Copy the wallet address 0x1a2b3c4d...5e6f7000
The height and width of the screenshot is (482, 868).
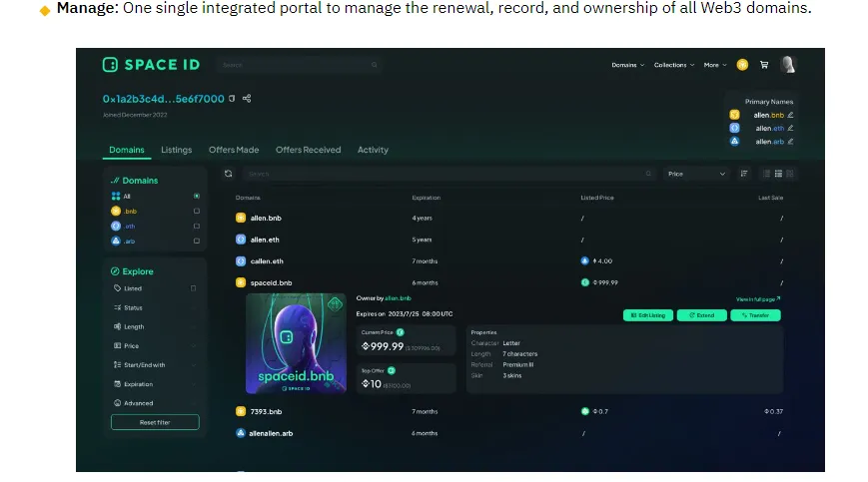[x=232, y=99]
